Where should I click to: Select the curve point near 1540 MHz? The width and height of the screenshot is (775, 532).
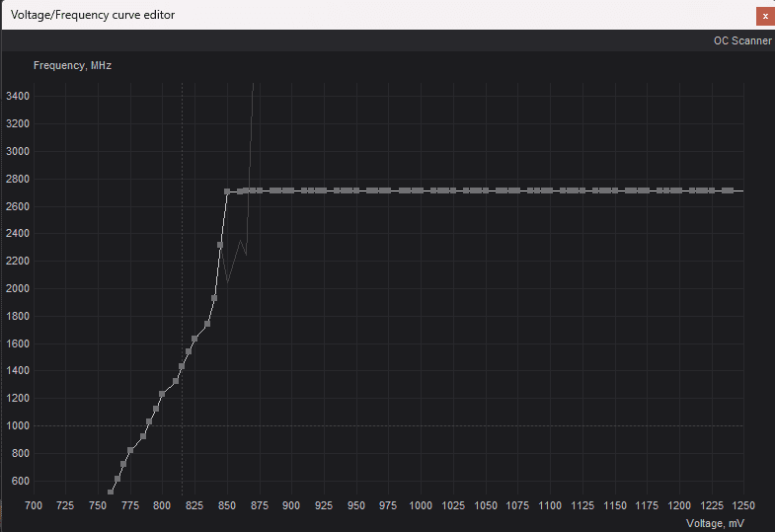pos(189,351)
